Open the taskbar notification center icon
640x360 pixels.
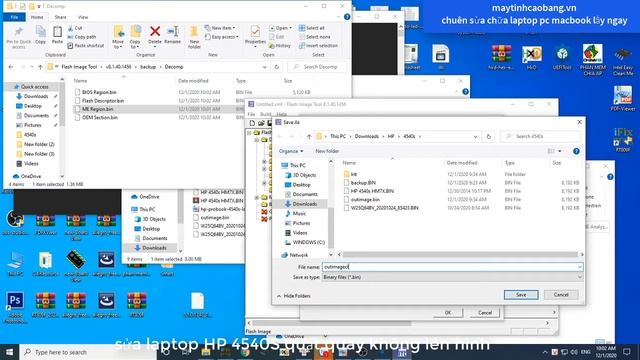click(627, 352)
